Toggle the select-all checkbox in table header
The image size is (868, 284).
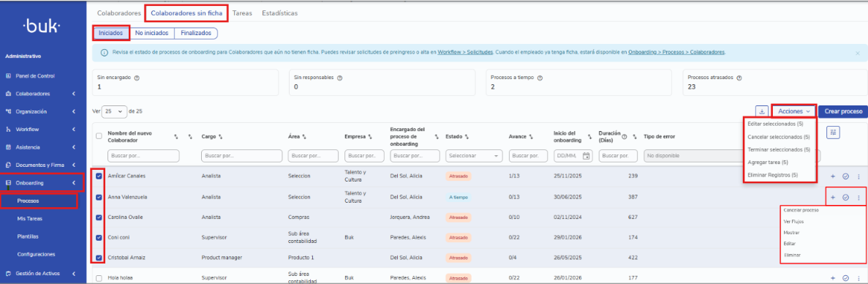tap(99, 135)
